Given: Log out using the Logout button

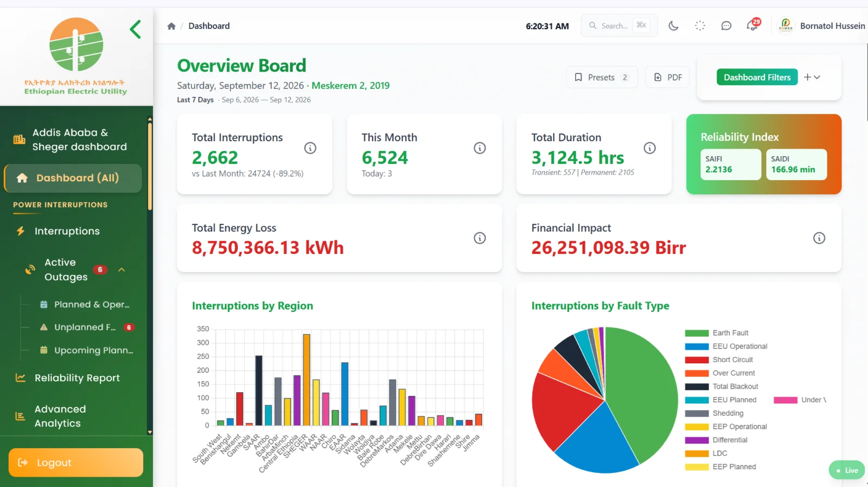Looking at the screenshot, I should pos(76,463).
